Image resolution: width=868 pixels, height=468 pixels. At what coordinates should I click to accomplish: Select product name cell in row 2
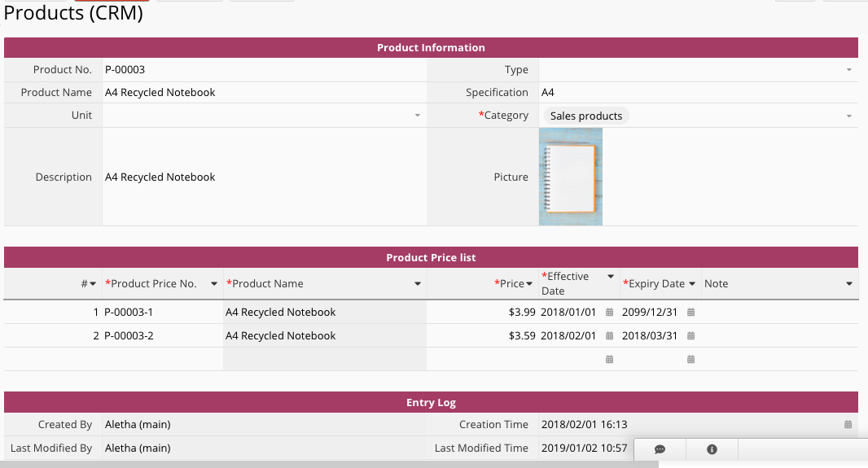[325, 336]
